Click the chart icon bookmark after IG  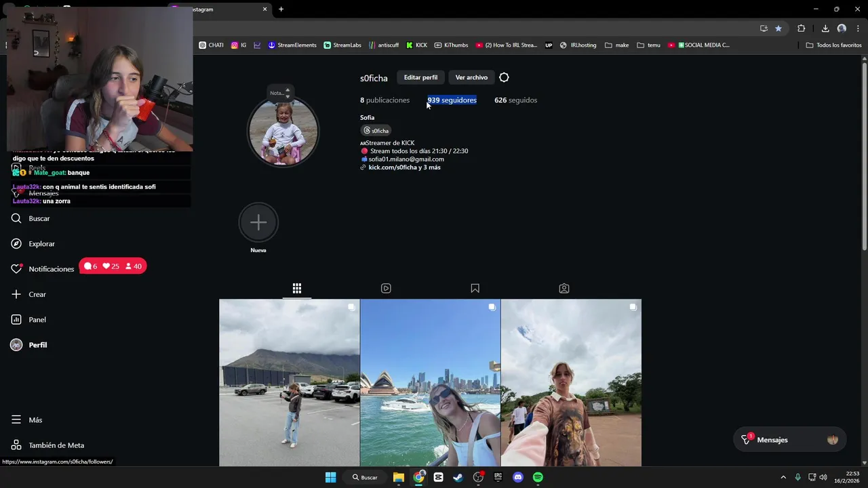pyautogui.click(x=258, y=45)
